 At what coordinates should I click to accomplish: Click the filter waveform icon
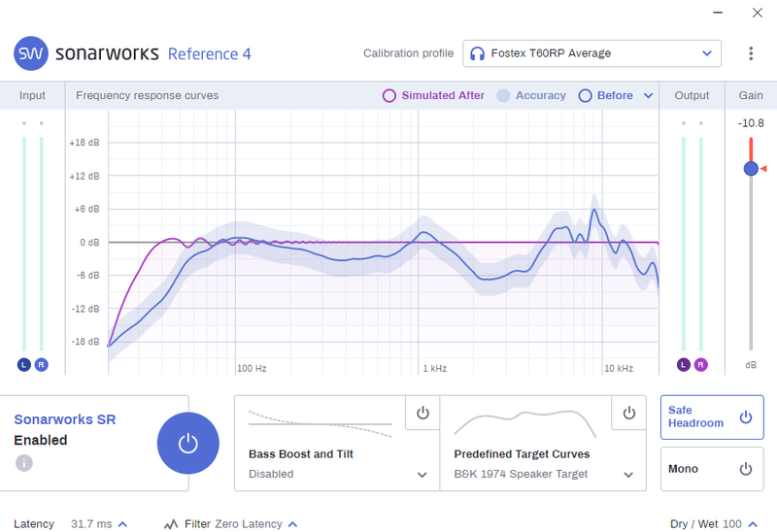tap(171, 524)
